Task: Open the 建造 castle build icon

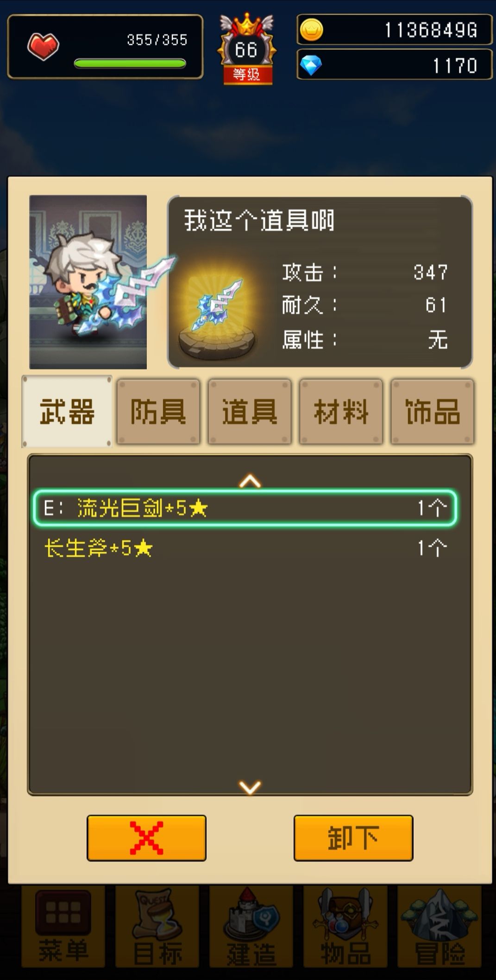Action: click(x=251, y=928)
